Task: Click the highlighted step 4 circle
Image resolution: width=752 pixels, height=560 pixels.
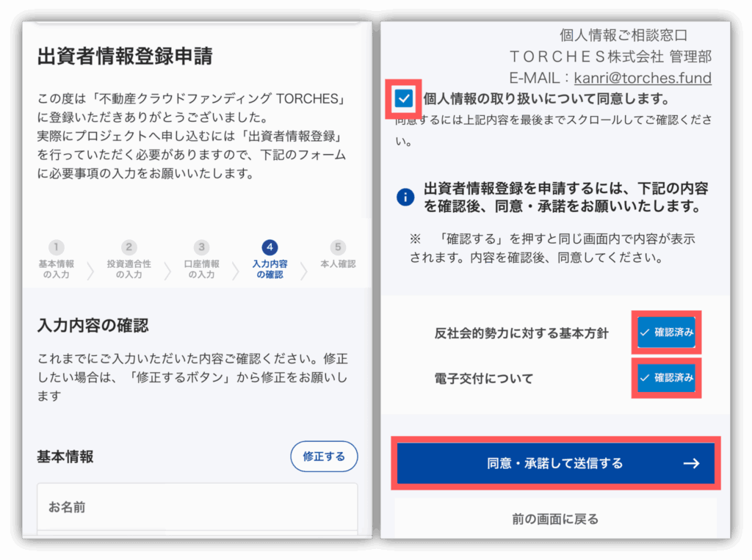Action: (270, 247)
